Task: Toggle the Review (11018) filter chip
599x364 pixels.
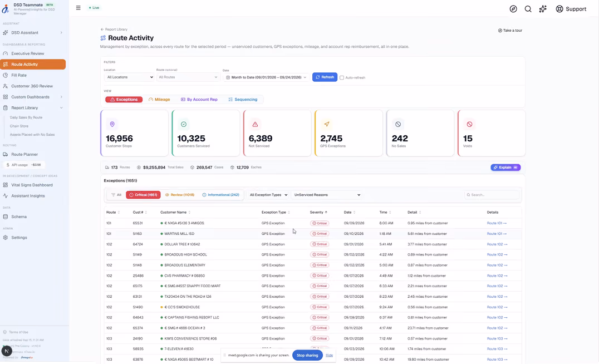Action: pyautogui.click(x=180, y=195)
